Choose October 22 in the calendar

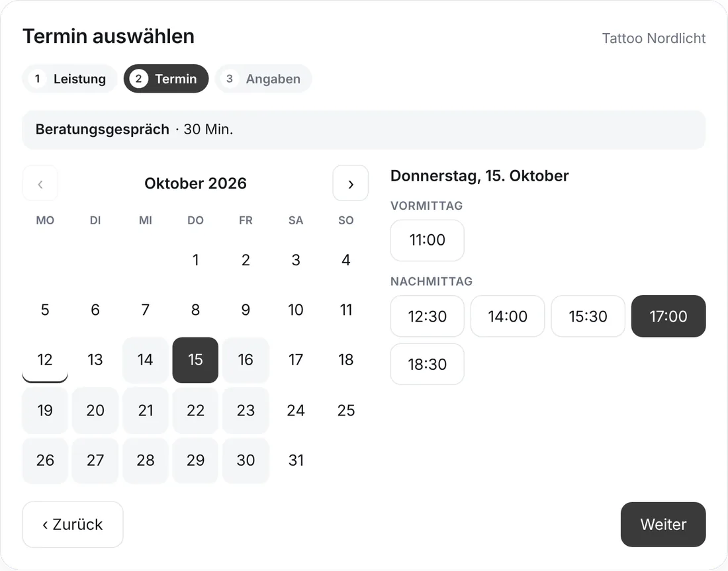tap(195, 410)
